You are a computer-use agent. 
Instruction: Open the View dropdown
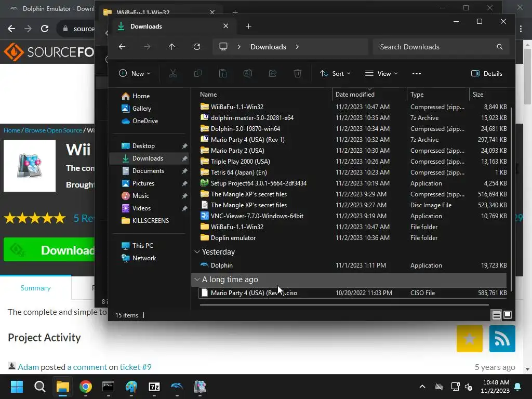coord(381,73)
